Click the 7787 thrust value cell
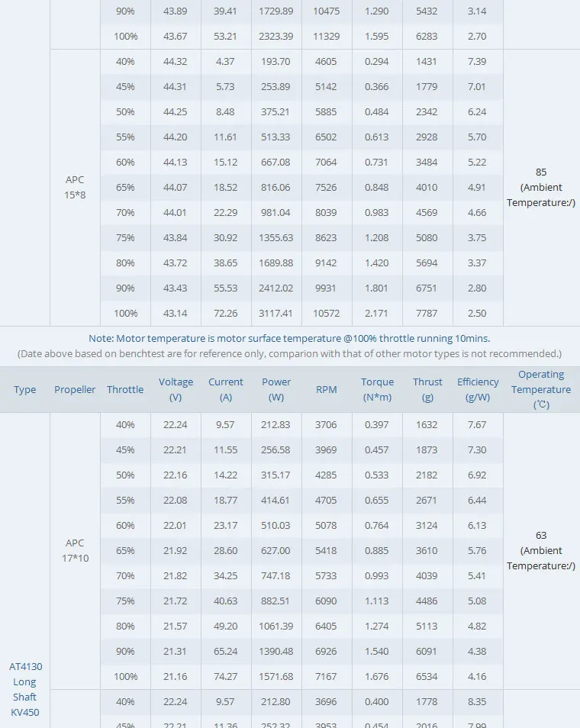Image resolution: width=580 pixels, height=728 pixels. pyautogui.click(x=427, y=313)
